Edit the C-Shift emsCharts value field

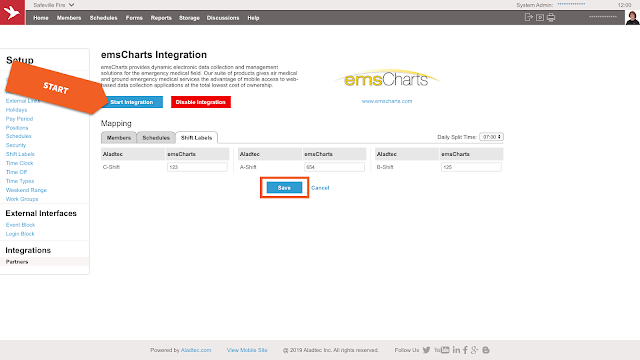(x=197, y=167)
